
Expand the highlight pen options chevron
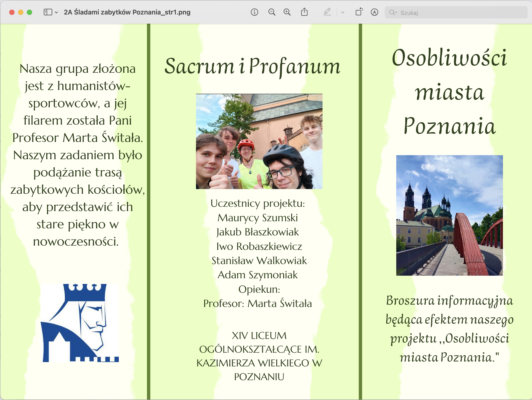pyautogui.click(x=343, y=13)
